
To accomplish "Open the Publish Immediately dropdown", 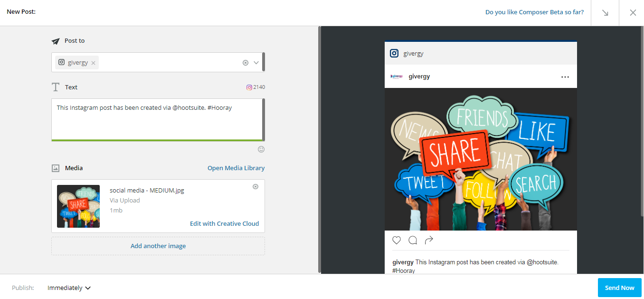I will (69, 288).
